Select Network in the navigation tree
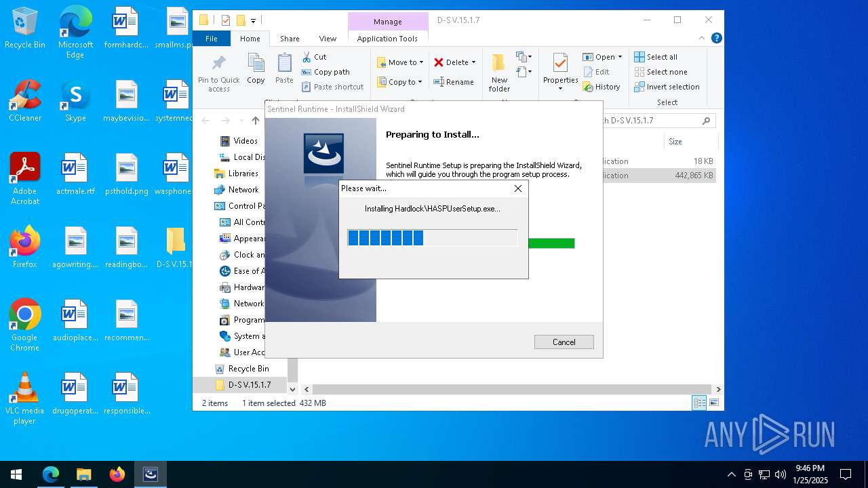 [237, 190]
